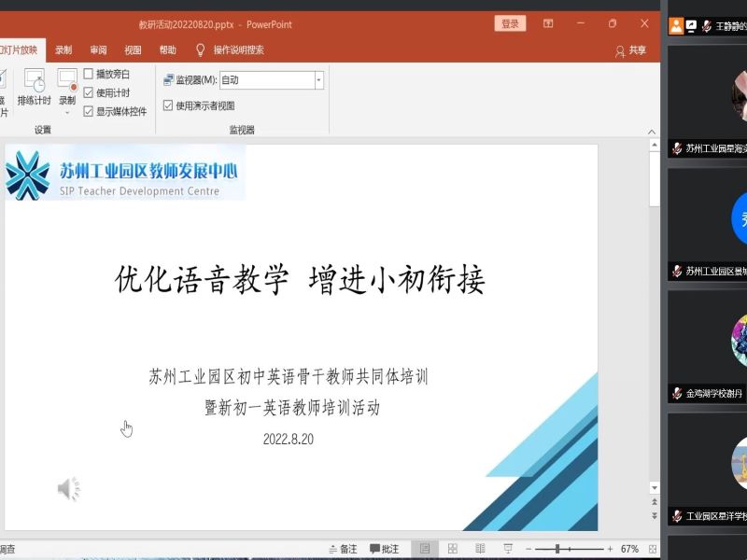The height and width of the screenshot is (560, 747).
Task: Open the Comments (批注) pane from the status bar
Action: click(384, 549)
